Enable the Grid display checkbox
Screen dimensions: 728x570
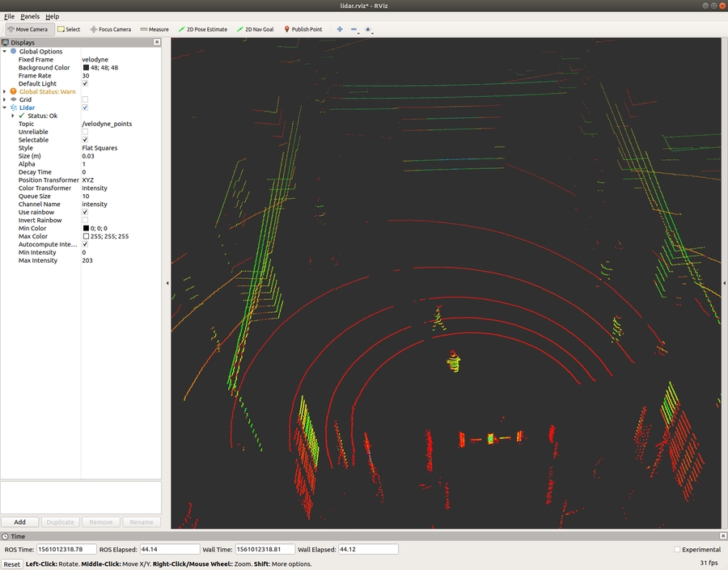point(85,99)
